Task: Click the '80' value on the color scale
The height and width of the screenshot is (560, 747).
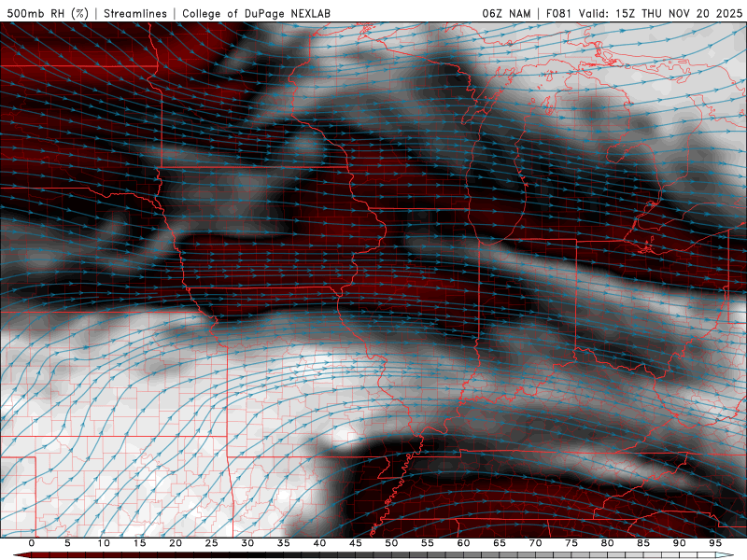Action: pyautogui.click(x=607, y=543)
